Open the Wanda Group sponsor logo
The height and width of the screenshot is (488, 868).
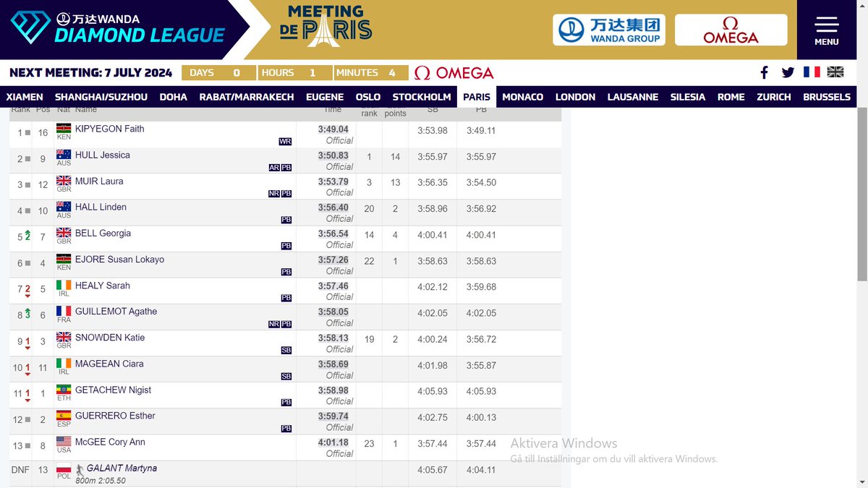click(x=609, y=30)
